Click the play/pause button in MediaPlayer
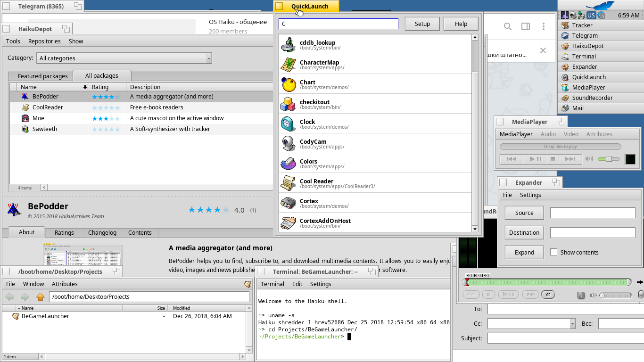644x362 pixels. (536, 159)
